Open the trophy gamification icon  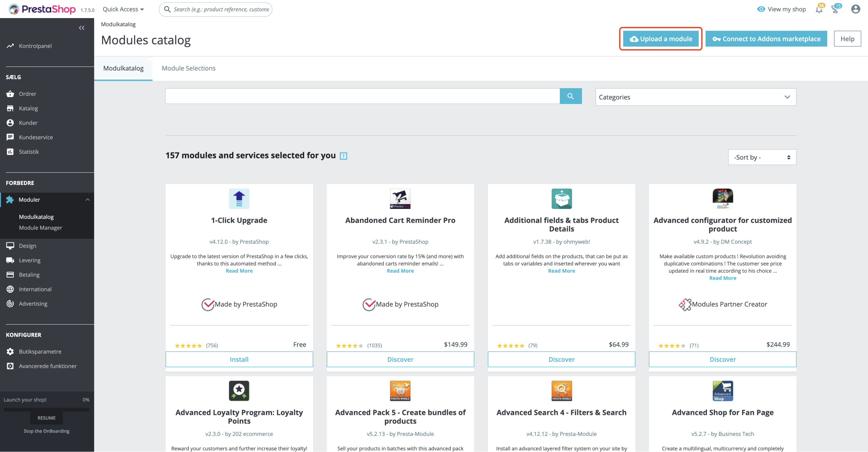[835, 9]
